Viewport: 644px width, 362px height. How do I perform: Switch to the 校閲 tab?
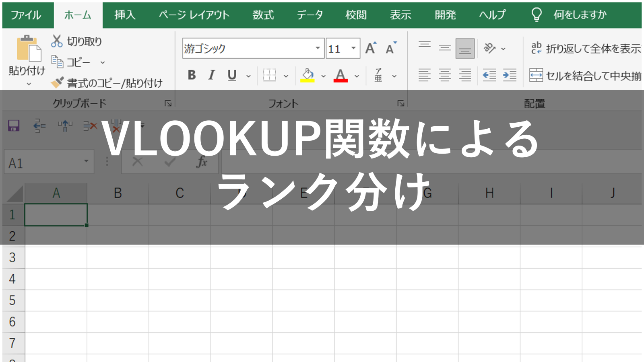pyautogui.click(x=356, y=15)
